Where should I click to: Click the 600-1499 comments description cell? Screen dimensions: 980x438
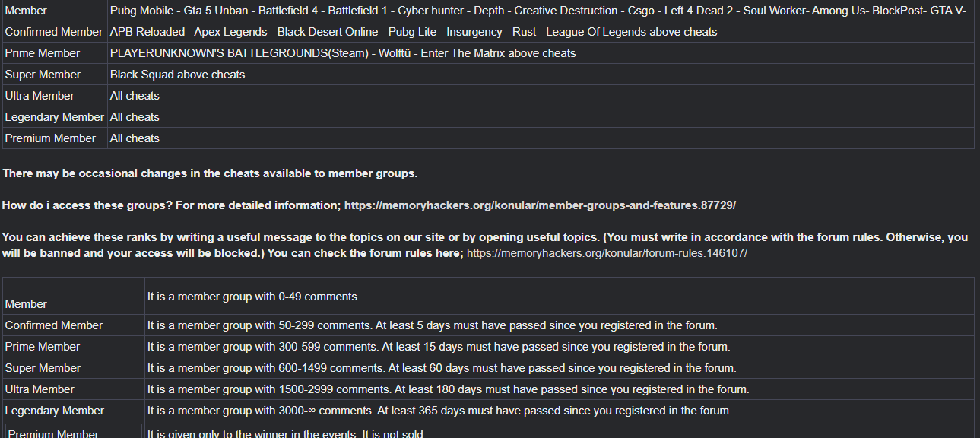[560, 368]
